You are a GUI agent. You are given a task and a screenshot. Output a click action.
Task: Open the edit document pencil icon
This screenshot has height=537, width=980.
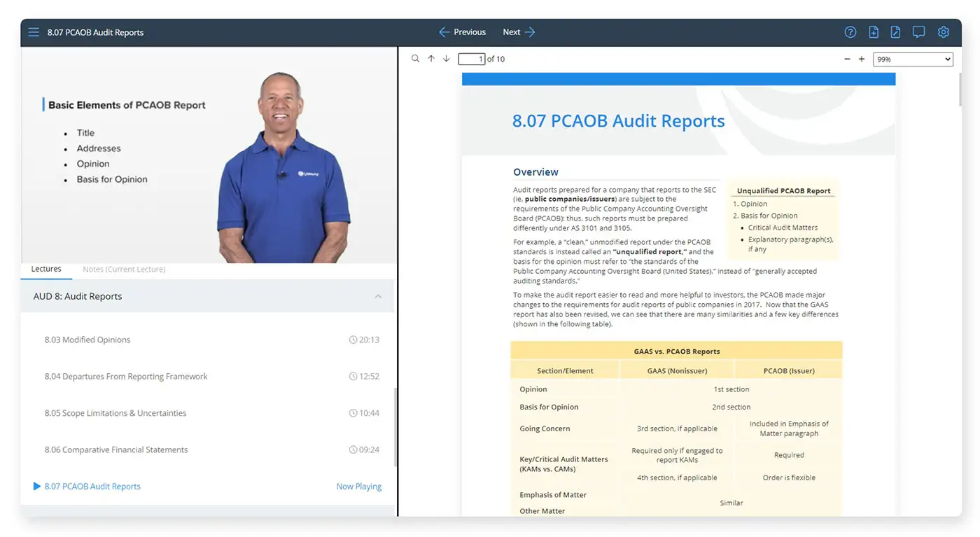895,32
